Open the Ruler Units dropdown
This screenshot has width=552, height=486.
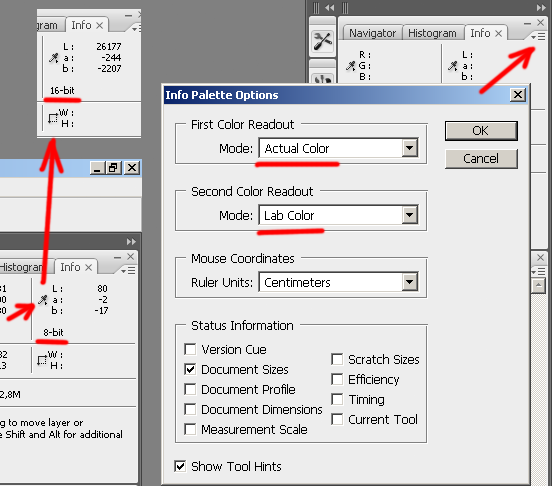(x=410, y=282)
